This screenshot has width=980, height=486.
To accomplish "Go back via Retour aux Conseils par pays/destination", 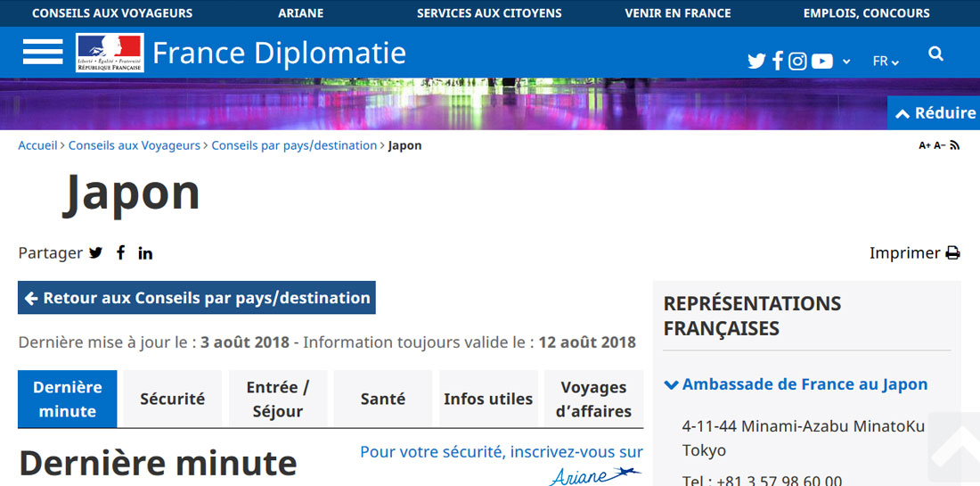I will [x=197, y=298].
